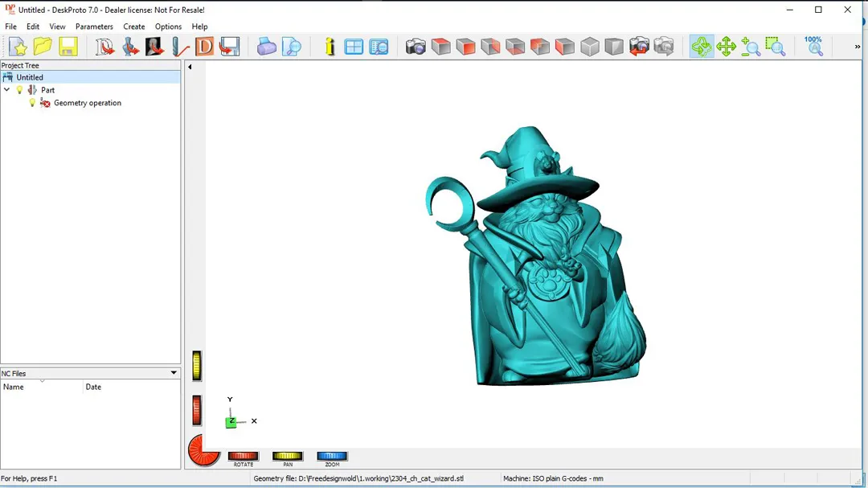Open the View menu
The image size is (868, 488).
tap(57, 26)
